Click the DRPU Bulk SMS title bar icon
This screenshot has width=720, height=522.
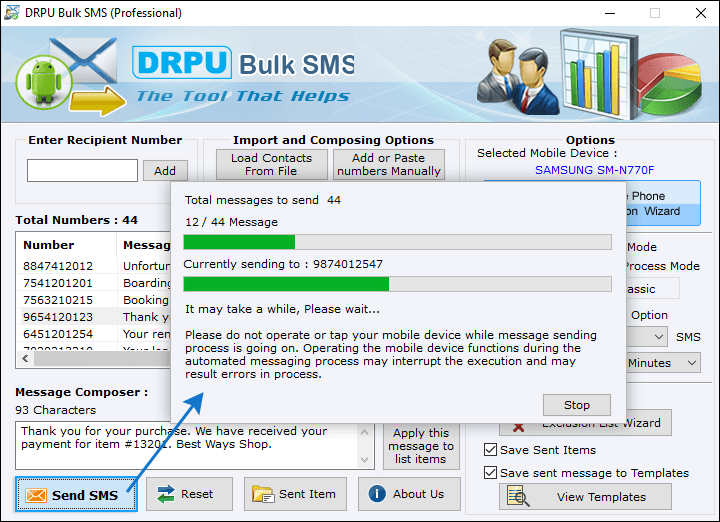[x=11, y=12]
